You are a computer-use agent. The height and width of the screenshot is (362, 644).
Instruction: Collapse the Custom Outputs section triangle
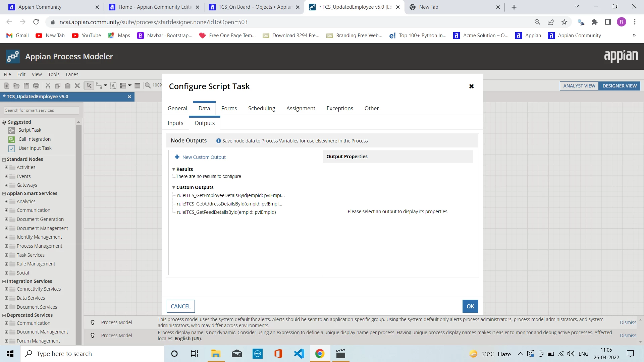pos(174,187)
